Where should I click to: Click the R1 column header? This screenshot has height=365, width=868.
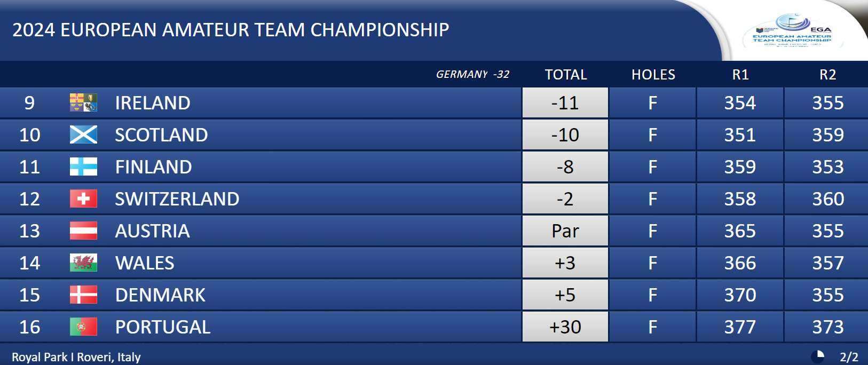[740, 75]
